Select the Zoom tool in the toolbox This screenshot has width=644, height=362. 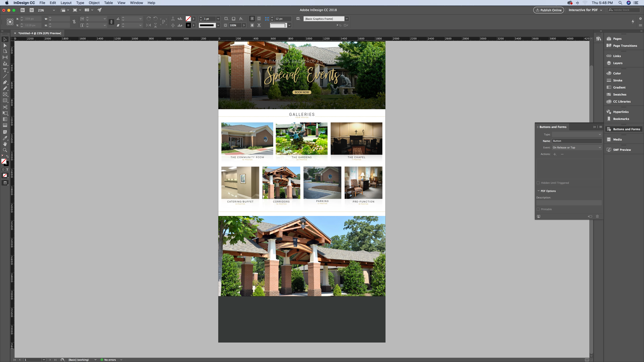tap(5, 150)
